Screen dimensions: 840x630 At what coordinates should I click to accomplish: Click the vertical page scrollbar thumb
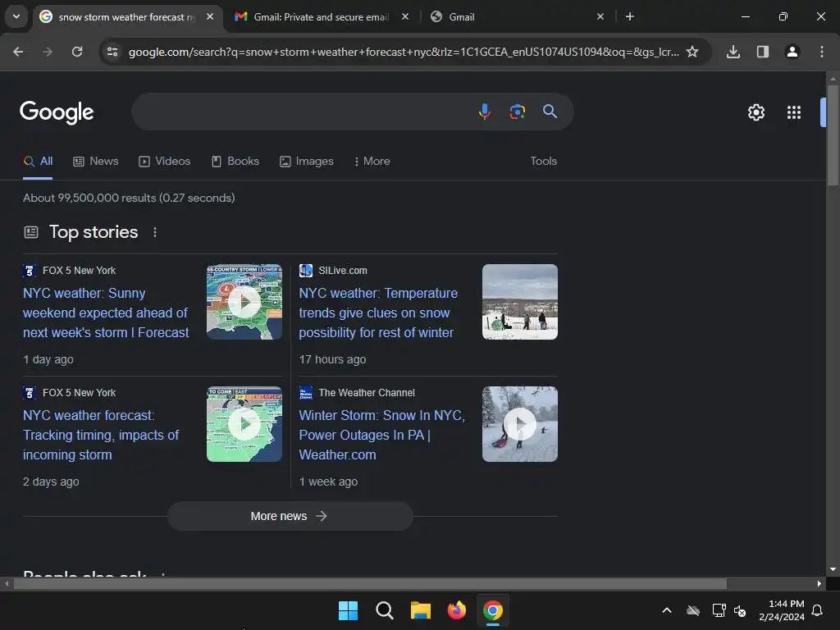(833, 135)
